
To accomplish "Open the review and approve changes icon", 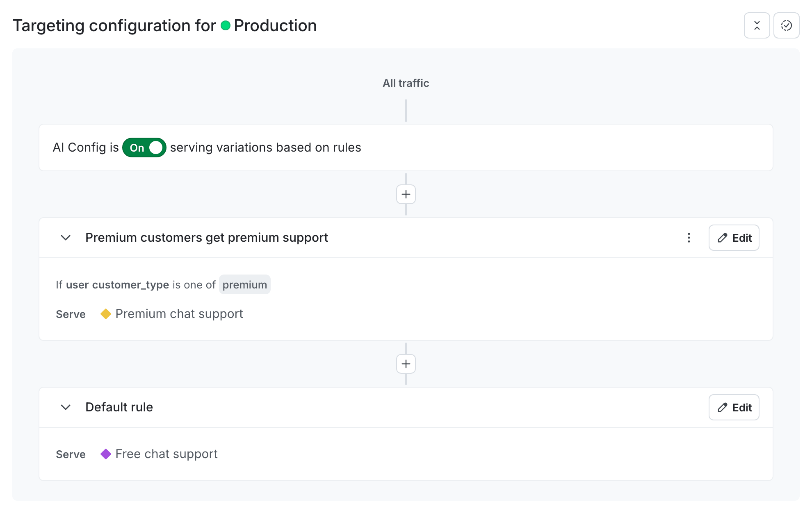I will click(786, 25).
